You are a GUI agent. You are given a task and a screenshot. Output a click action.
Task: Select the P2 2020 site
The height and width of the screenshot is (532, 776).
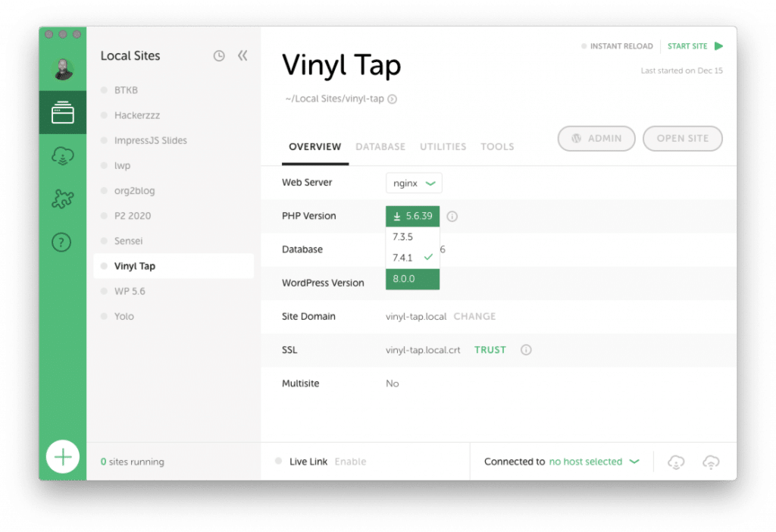pos(174,216)
